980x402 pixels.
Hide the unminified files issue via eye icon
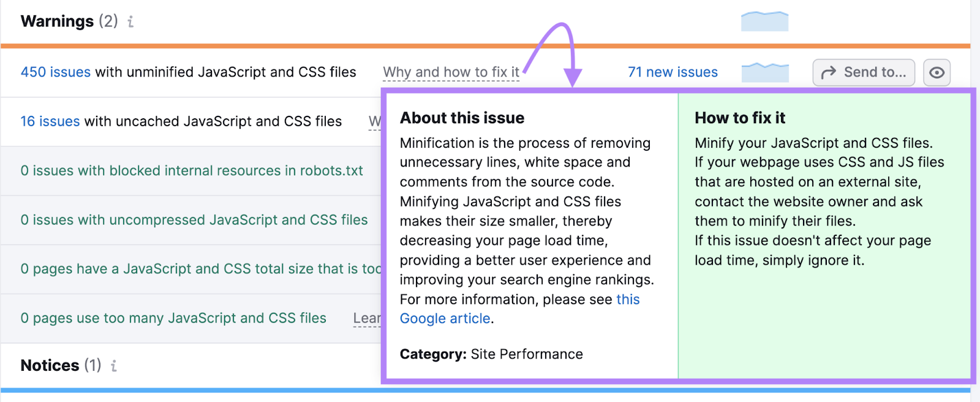(937, 72)
